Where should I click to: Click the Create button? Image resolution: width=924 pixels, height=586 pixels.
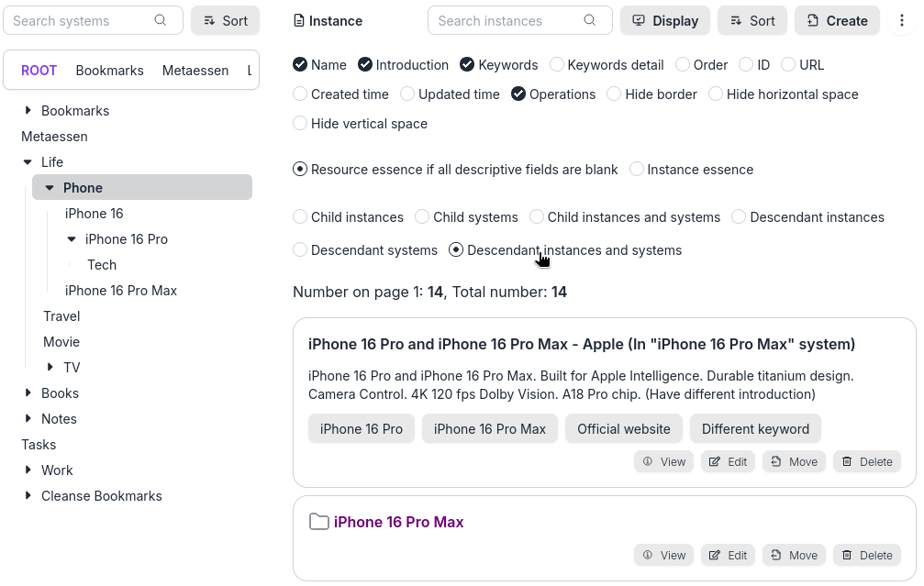[x=837, y=20]
